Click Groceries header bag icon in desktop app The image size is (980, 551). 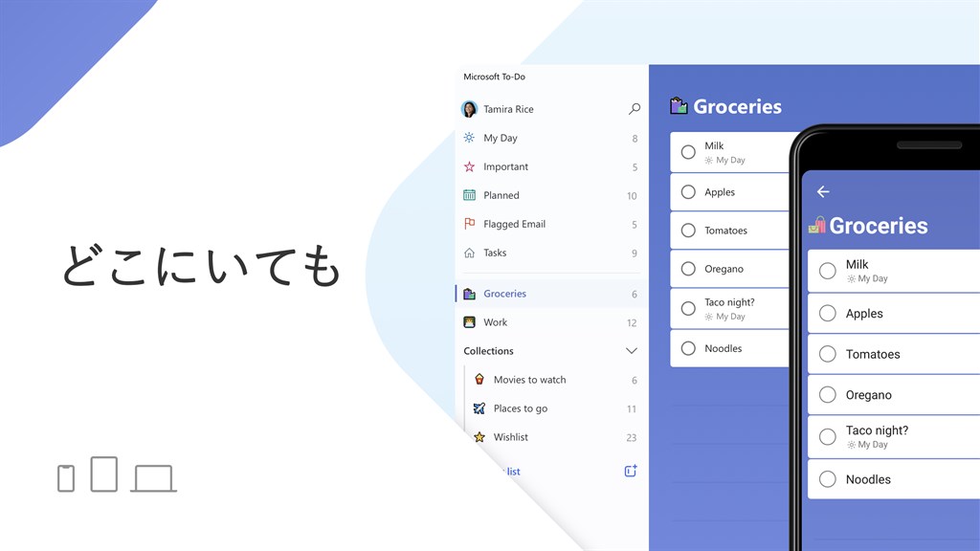coord(679,105)
